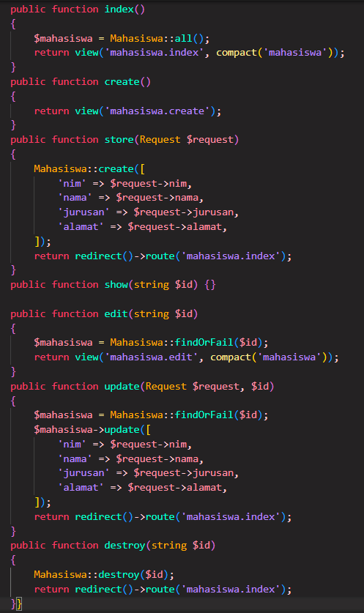Viewport: 364px width, 613px height.
Task: Click the 'mahasiswa.edit' view string
Action: click(151, 357)
